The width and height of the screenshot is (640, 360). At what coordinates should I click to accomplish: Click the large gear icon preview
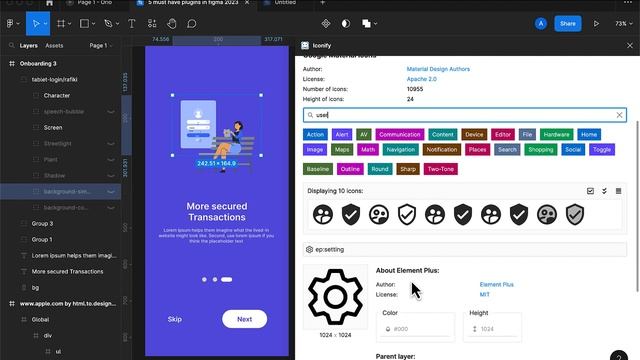pyautogui.click(x=335, y=297)
